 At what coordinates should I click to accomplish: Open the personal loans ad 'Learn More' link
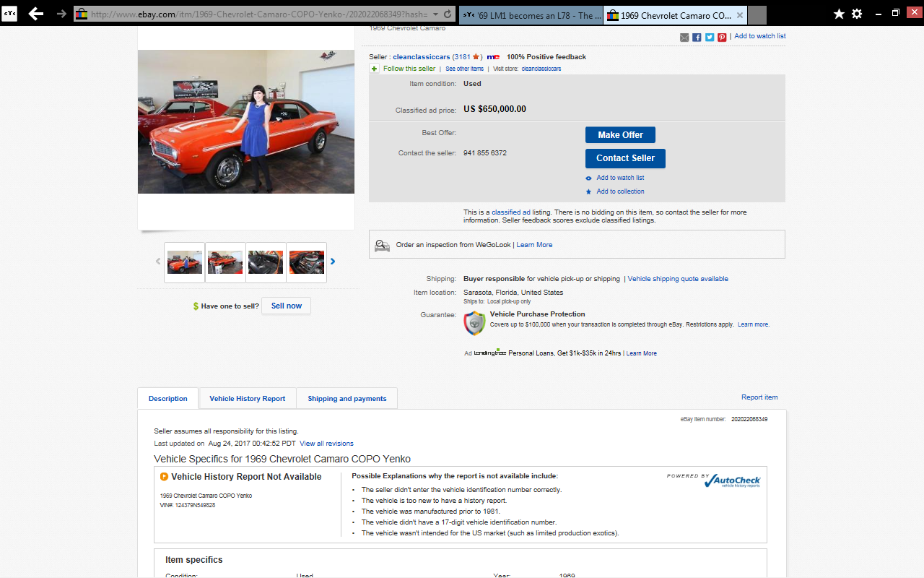point(641,353)
